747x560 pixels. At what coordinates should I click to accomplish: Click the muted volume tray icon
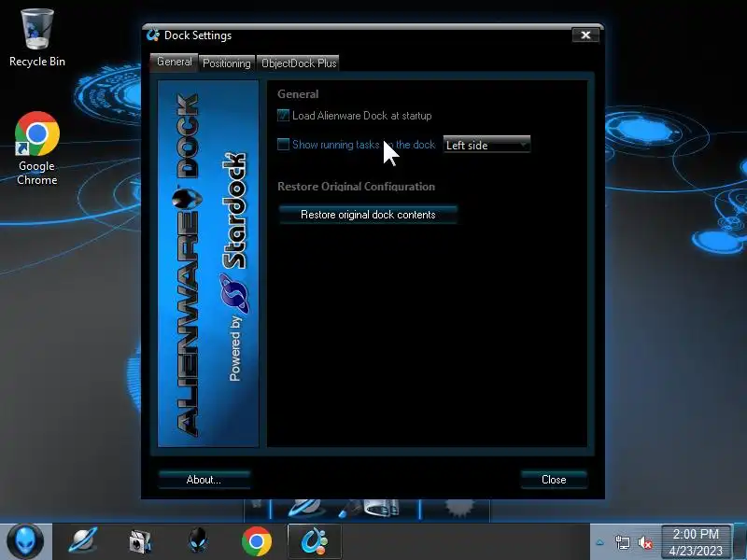(x=644, y=542)
